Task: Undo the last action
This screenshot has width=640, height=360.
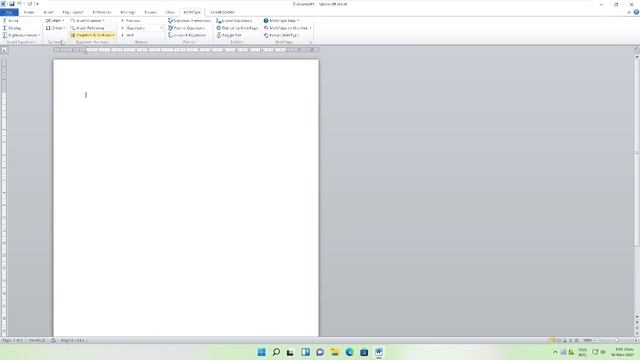Action: [19, 4]
